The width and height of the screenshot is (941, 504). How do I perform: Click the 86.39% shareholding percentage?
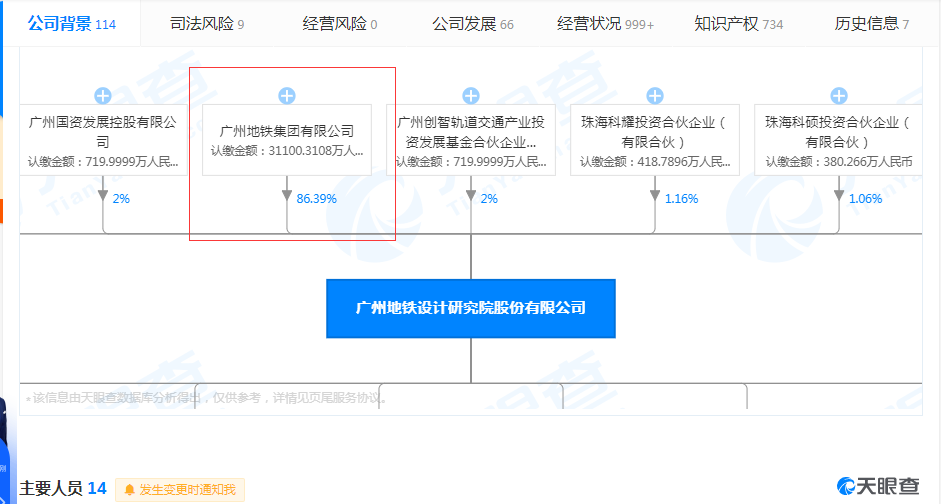point(316,199)
